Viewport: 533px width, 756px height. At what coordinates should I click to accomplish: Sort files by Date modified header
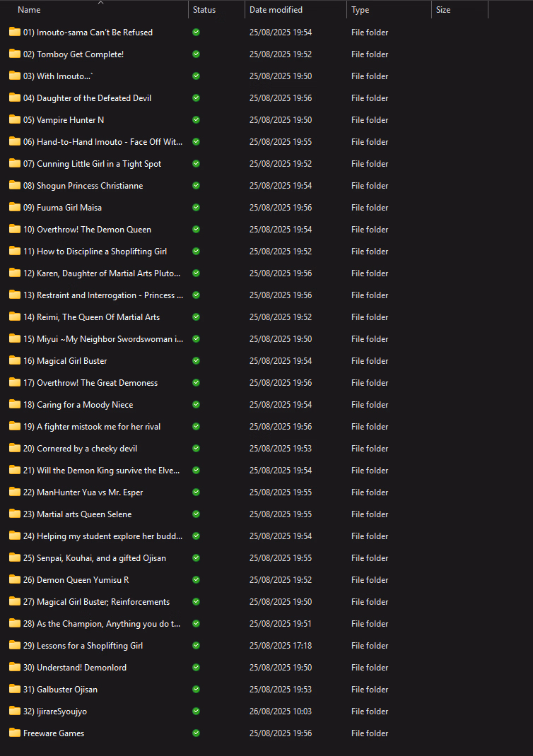(x=276, y=10)
